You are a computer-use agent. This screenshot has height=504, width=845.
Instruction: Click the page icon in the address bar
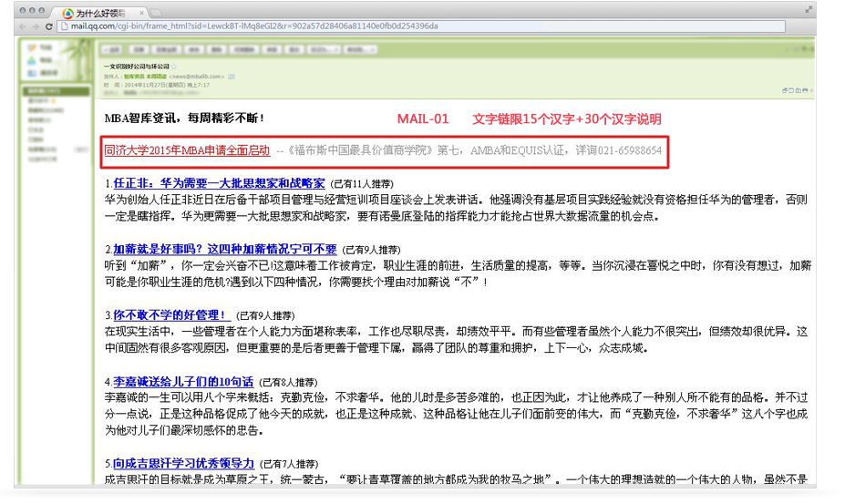(x=64, y=26)
